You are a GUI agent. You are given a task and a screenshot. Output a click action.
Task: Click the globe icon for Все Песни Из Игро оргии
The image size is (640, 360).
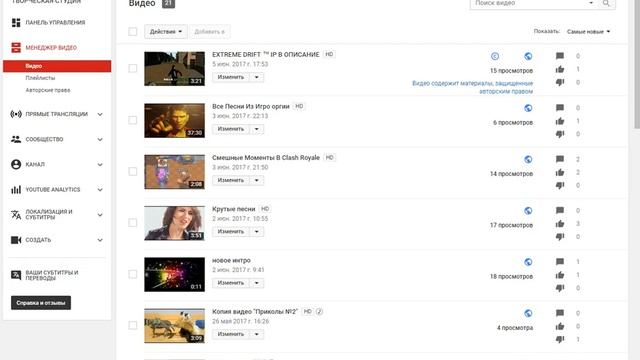(528, 108)
